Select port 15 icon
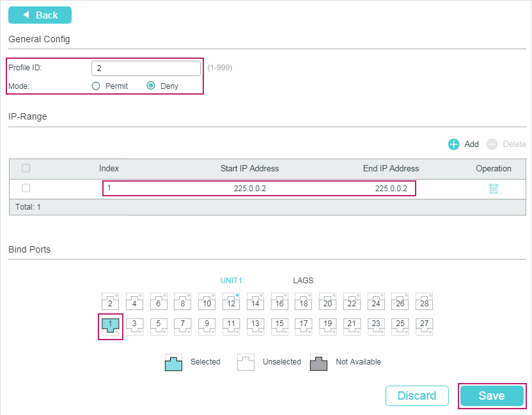The width and height of the screenshot is (532, 415). click(279, 326)
